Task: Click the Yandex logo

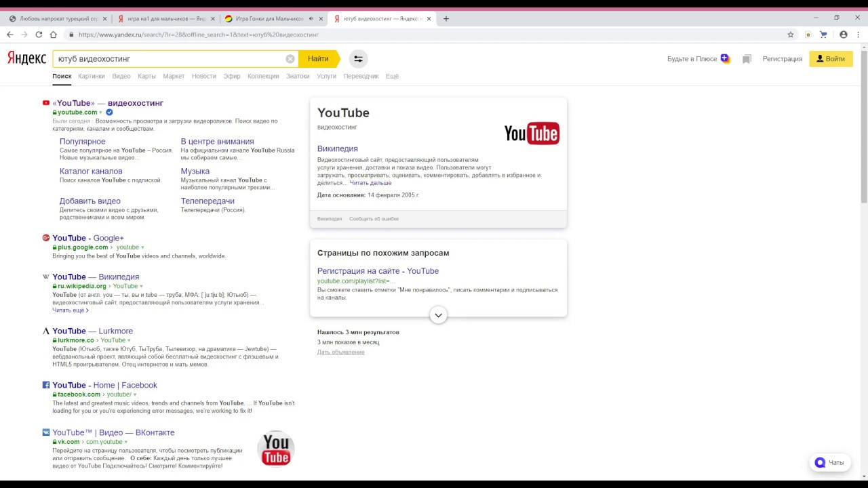Action: (27, 59)
